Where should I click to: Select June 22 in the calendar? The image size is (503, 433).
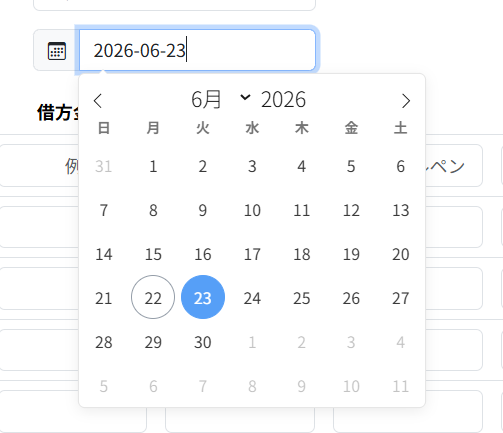[153, 297]
